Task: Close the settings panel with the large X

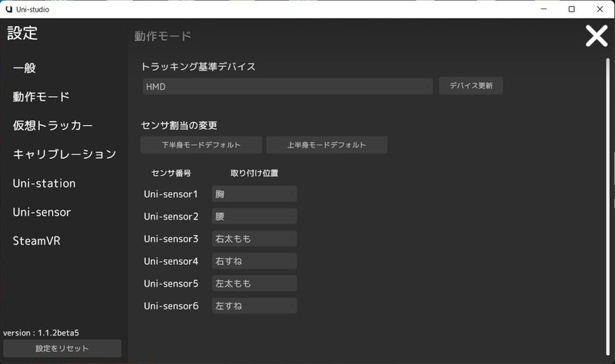Action: coord(597,36)
